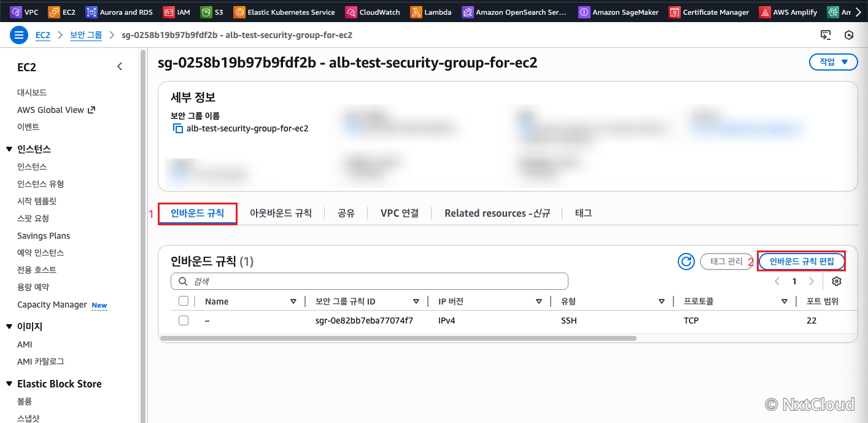Open the EC2 service shortcut
Image resolution: width=868 pixels, height=423 pixels.
pos(62,12)
